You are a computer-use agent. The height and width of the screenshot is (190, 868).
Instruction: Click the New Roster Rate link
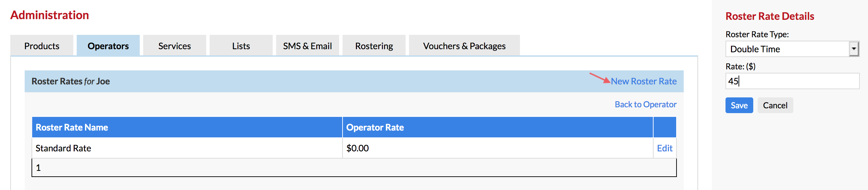(x=644, y=81)
